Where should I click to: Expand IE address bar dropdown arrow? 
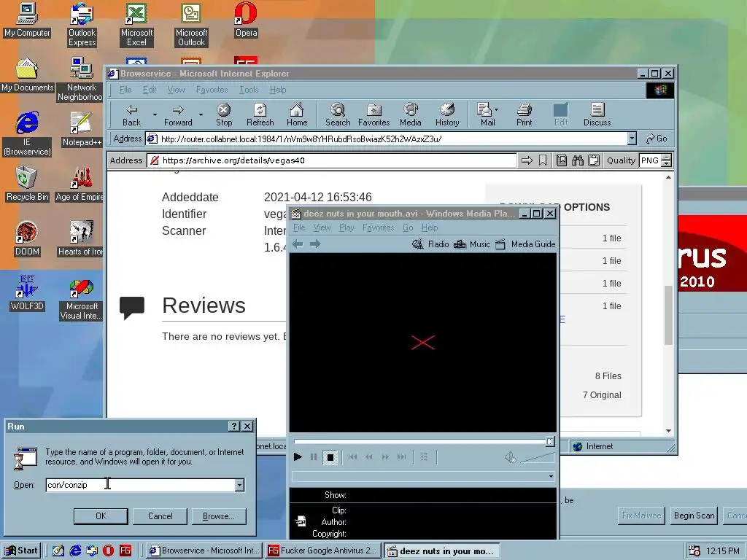(x=632, y=139)
